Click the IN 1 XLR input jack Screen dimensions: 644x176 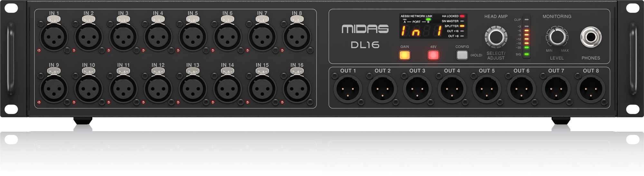click(x=54, y=36)
